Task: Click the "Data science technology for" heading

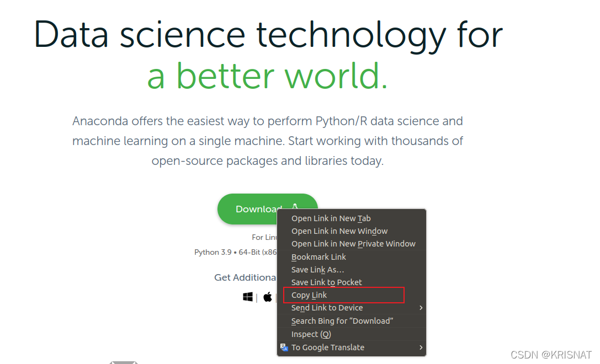Action: point(268,34)
